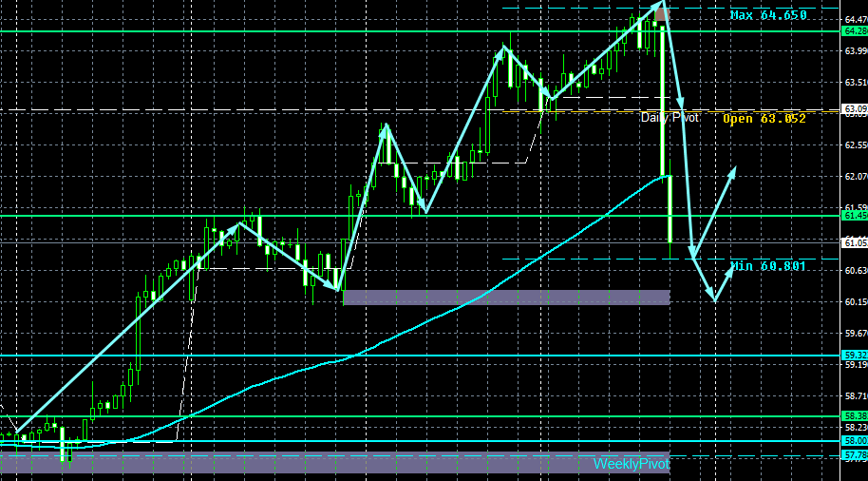Click the 62.07 price scale value
Screen dimensions: 868x481
(x=856, y=176)
